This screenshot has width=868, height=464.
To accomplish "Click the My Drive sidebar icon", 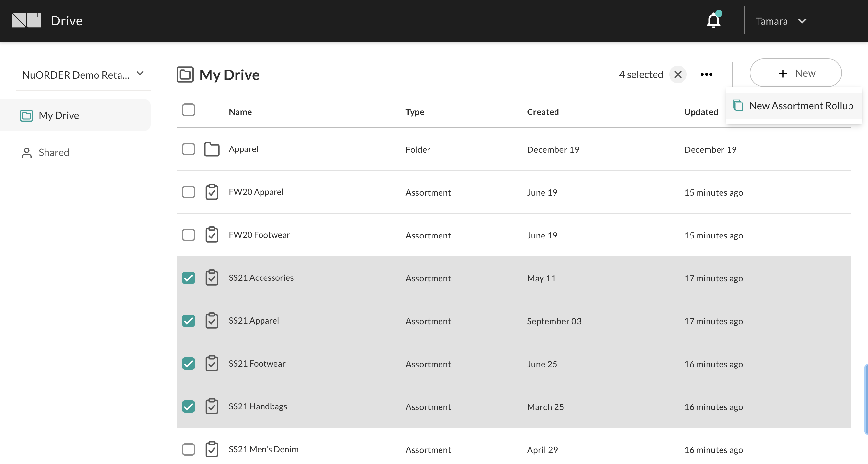I will click(x=26, y=115).
